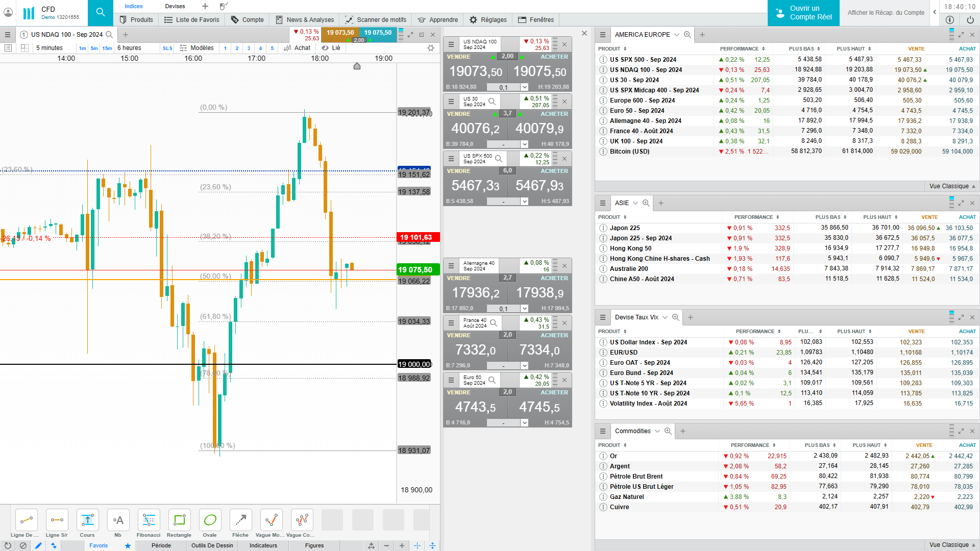Select the Fibonacci drawing tool

[x=149, y=520]
